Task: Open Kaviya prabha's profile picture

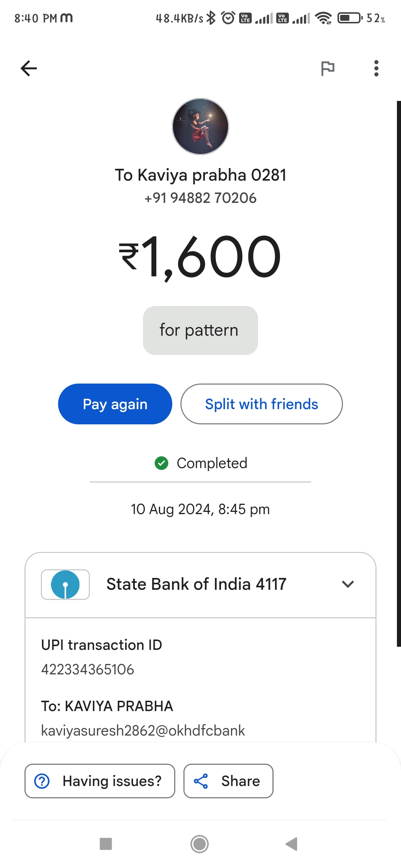Action: pyautogui.click(x=200, y=126)
